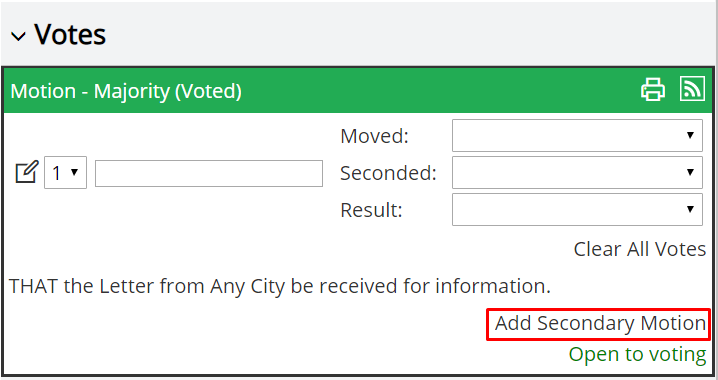This screenshot has width=718, height=380.
Task: Focus the empty motion title text field
Action: click(209, 174)
